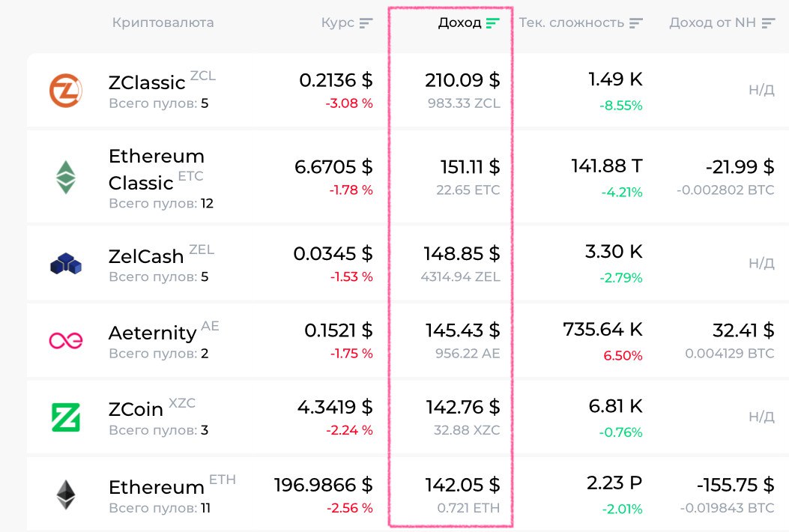
Task: Click the ZCoin green Z logo
Action: point(66,417)
